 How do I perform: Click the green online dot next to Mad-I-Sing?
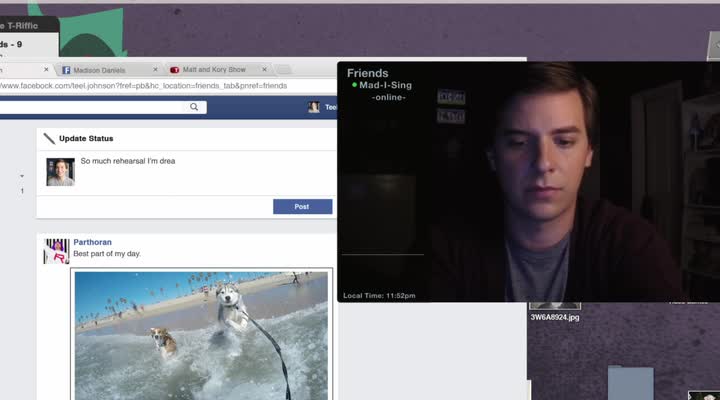point(354,86)
